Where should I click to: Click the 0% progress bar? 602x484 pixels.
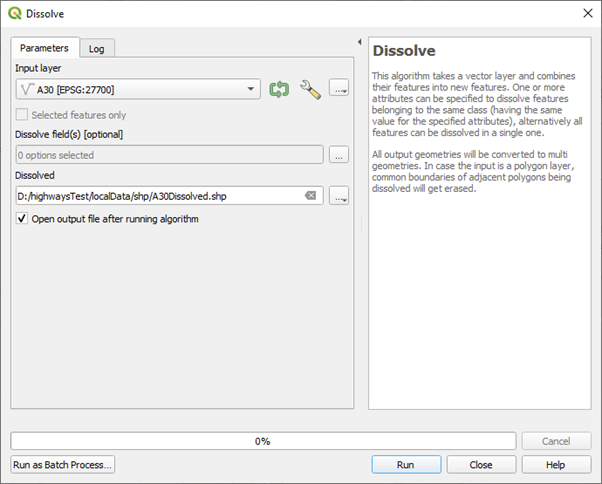(x=264, y=441)
